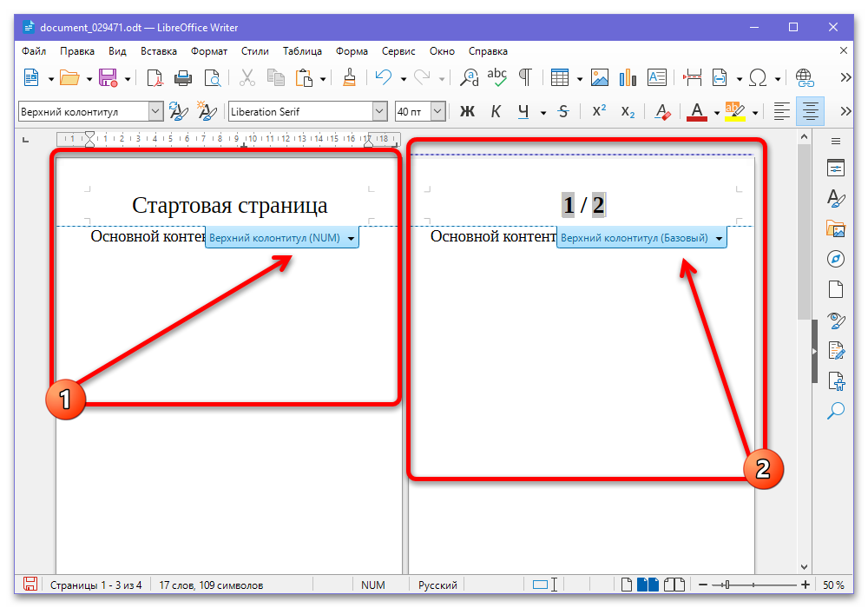Viewport: 868px width, 608px height.
Task: Open the sidebar Properties deck
Action: (x=835, y=168)
